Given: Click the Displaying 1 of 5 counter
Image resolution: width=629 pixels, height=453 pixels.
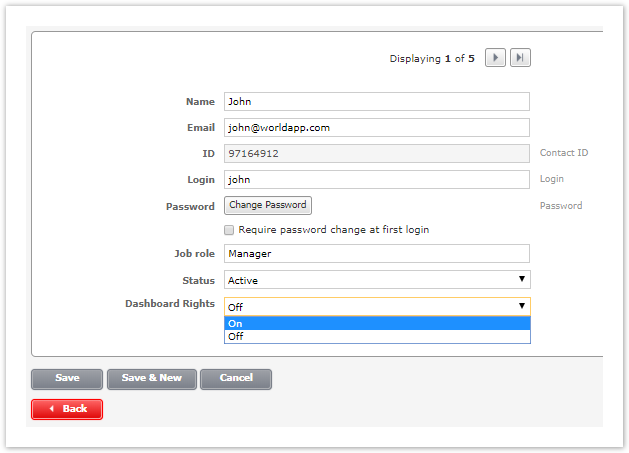Looking at the screenshot, I should tap(432, 59).
